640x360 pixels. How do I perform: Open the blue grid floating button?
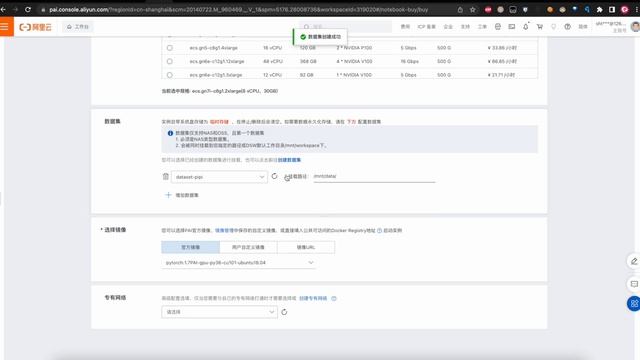point(634,304)
